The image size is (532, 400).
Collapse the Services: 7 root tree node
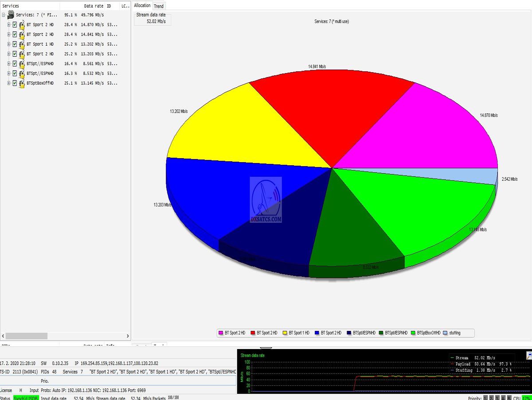point(4,15)
